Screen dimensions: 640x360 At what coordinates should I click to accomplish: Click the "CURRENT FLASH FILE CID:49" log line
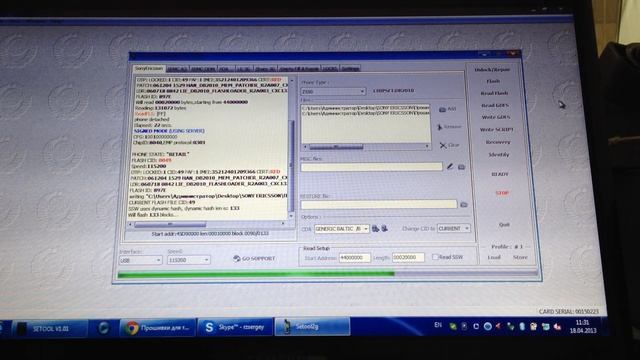(x=162, y=202)
